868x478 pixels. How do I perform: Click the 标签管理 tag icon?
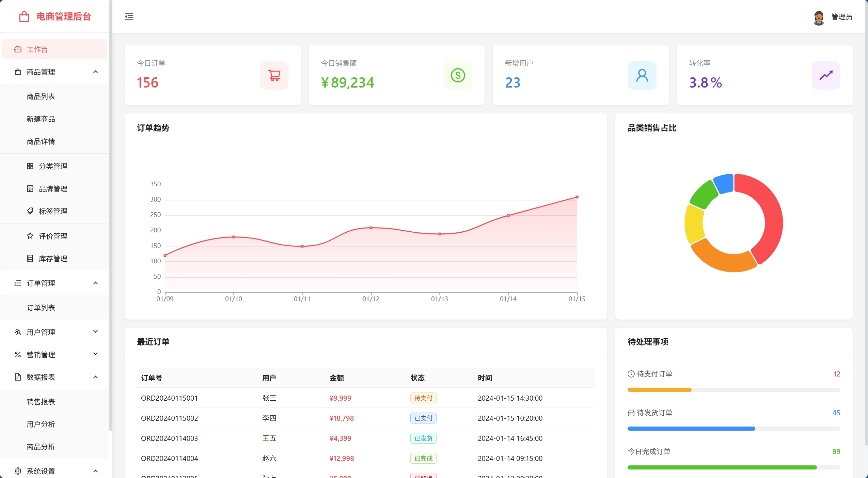point(30,211)
